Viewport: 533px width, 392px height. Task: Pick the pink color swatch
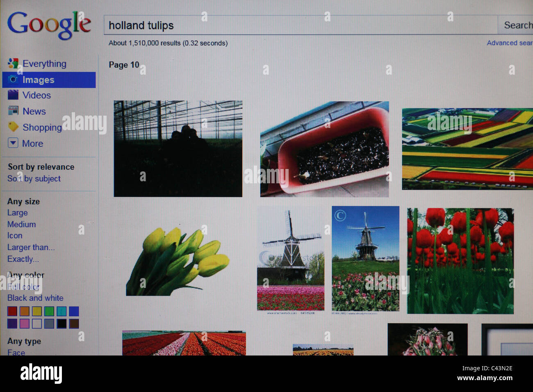[25, 324]
